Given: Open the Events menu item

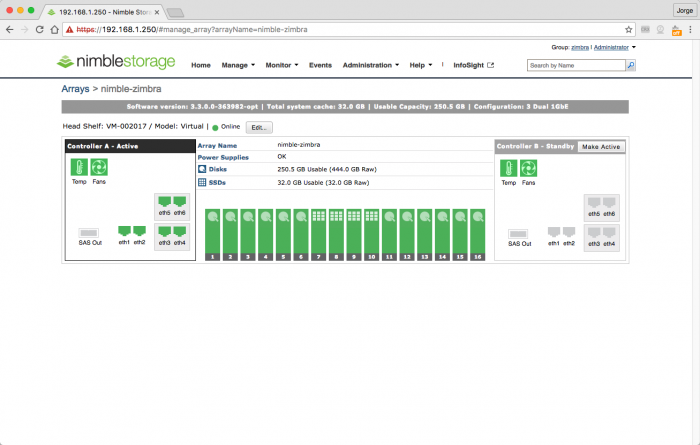Looking at the screenshot, I should point(320,65).
